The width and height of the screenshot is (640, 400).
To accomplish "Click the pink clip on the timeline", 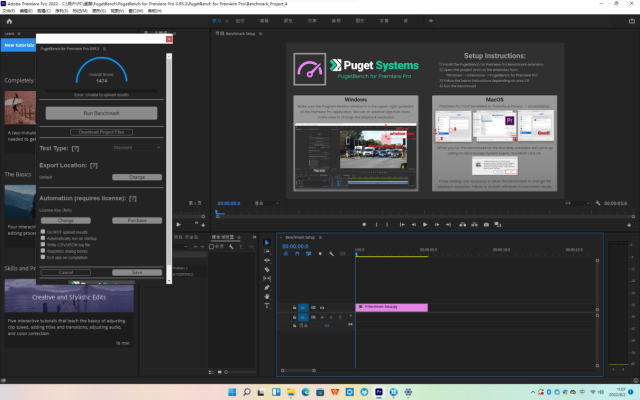I will [x=392, y=307].
